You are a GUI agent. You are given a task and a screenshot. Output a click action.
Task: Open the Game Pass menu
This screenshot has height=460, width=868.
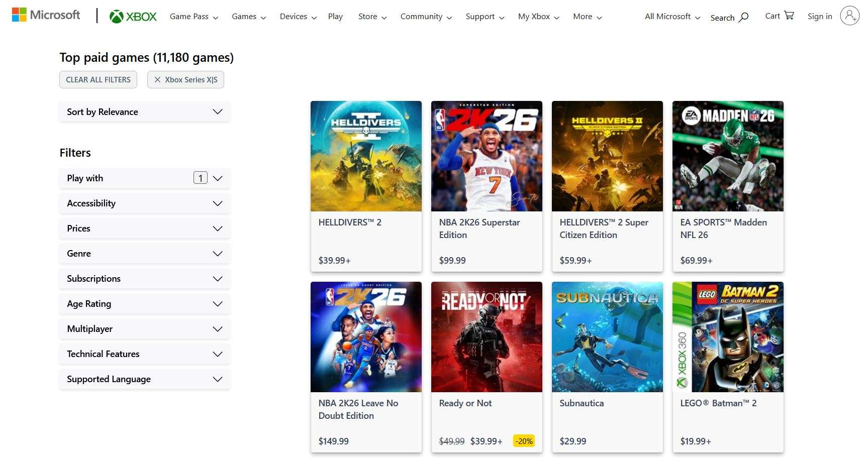tap(194, 17)
